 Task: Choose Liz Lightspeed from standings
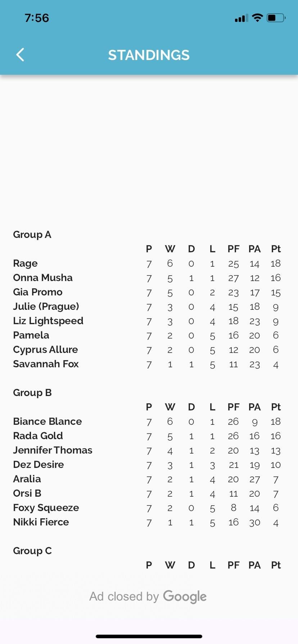point(48,321)
